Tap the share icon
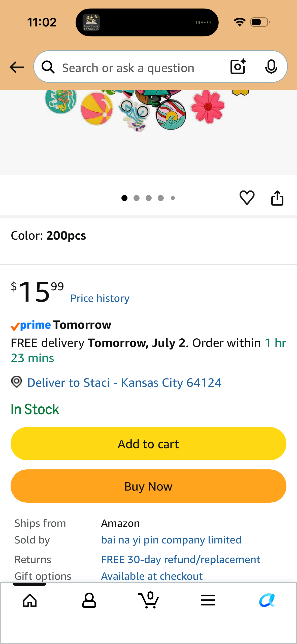 [277, 198]
